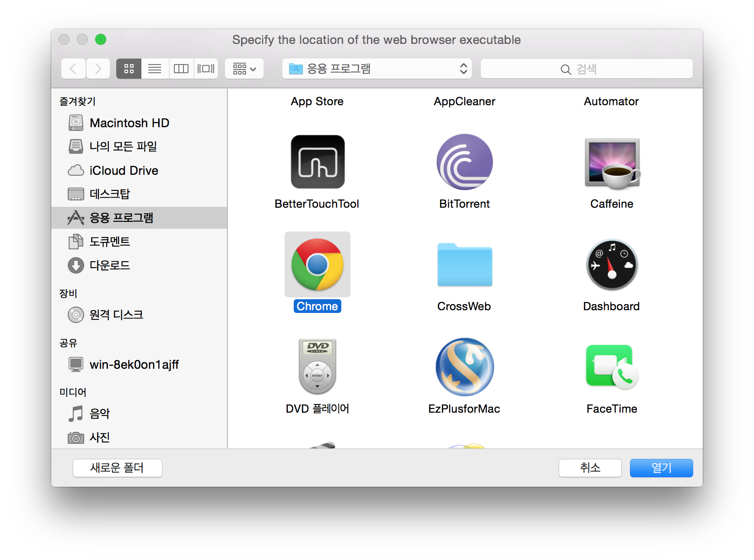The height and width of the screenshot is (560, 754).
Task: Click the App Store label
Action: tap(317, 102)
